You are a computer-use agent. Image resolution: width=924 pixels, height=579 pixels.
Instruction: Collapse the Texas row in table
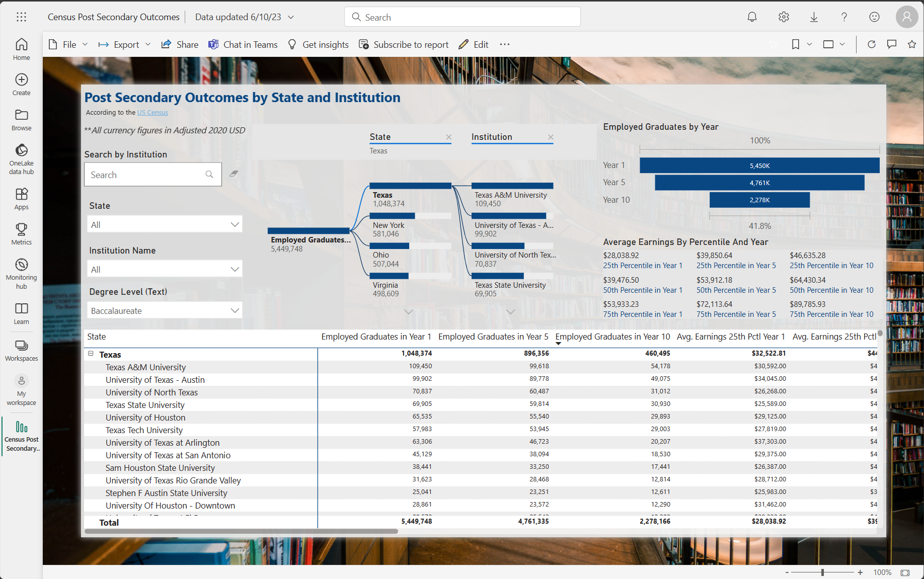91,354
